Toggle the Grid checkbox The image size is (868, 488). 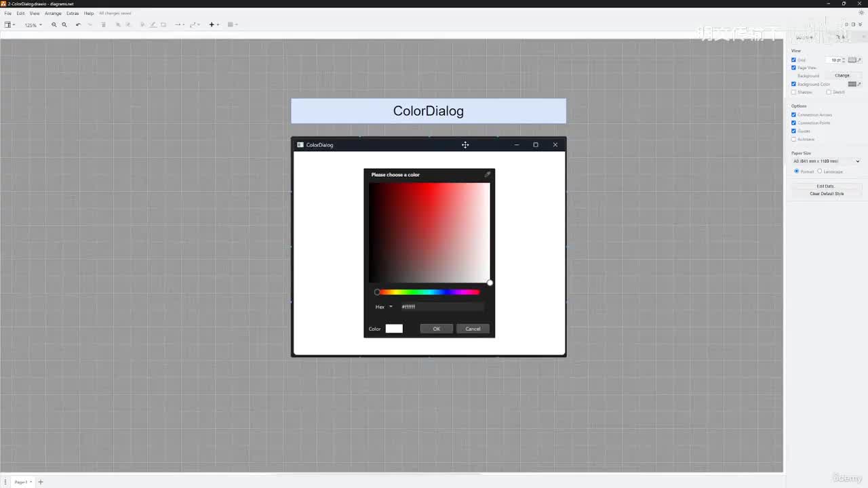pos(793,60)
